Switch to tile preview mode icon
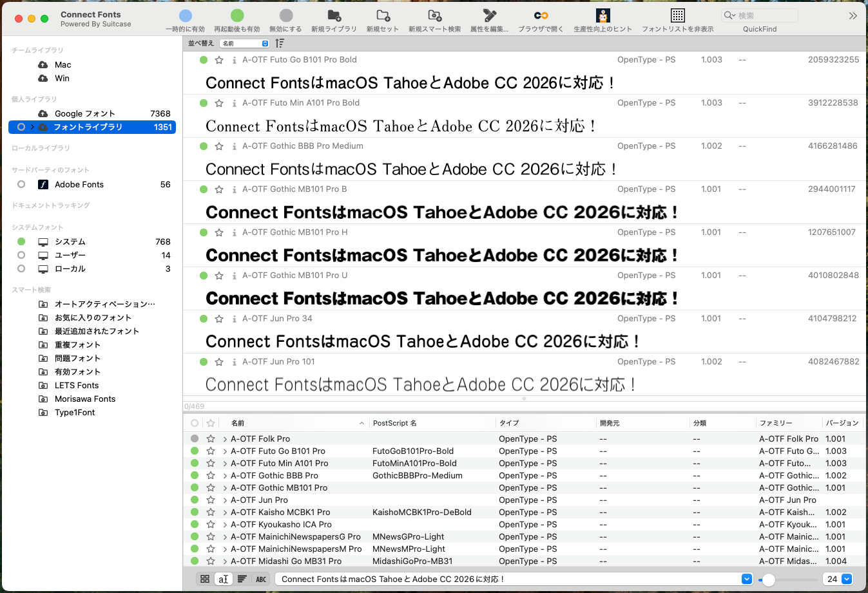Screen dimensions: 868x593 click(205, 579)
